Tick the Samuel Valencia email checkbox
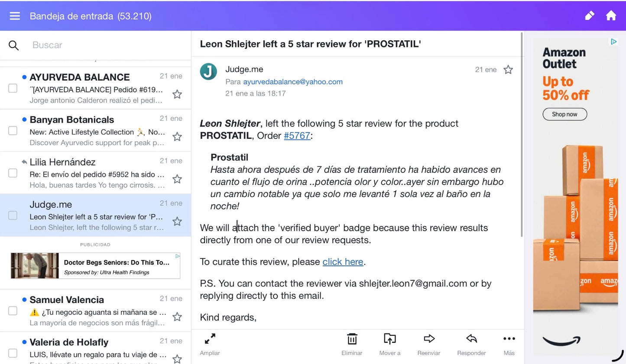The image size is (626, 364). [13, 311]
